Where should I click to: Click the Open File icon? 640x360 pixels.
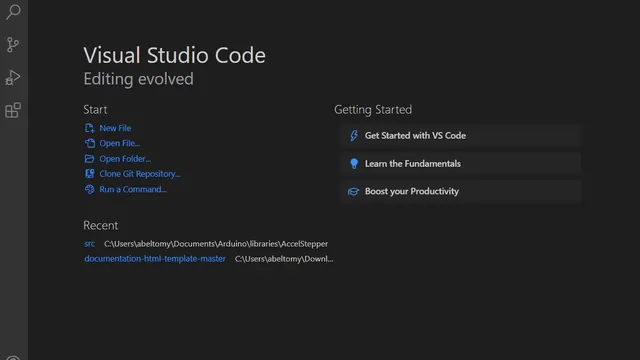[x=89, y=143]
